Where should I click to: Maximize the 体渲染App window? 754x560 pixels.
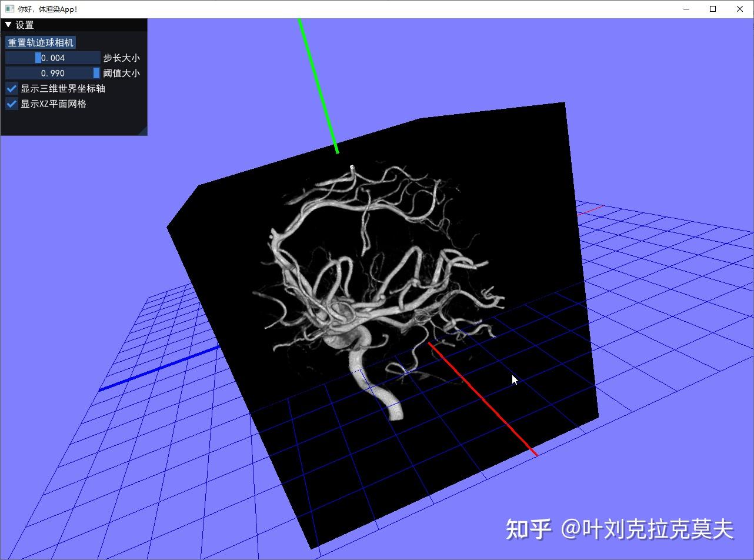(x=713, y=9)
